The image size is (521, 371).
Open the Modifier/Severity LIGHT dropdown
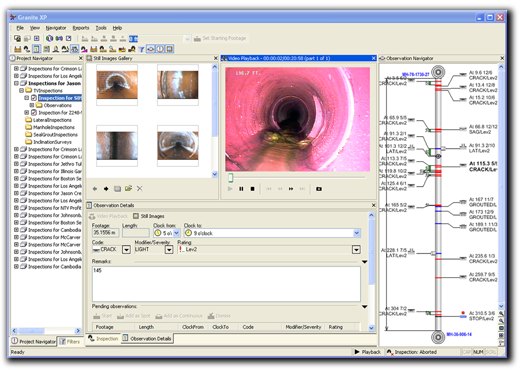coord(169,249)
